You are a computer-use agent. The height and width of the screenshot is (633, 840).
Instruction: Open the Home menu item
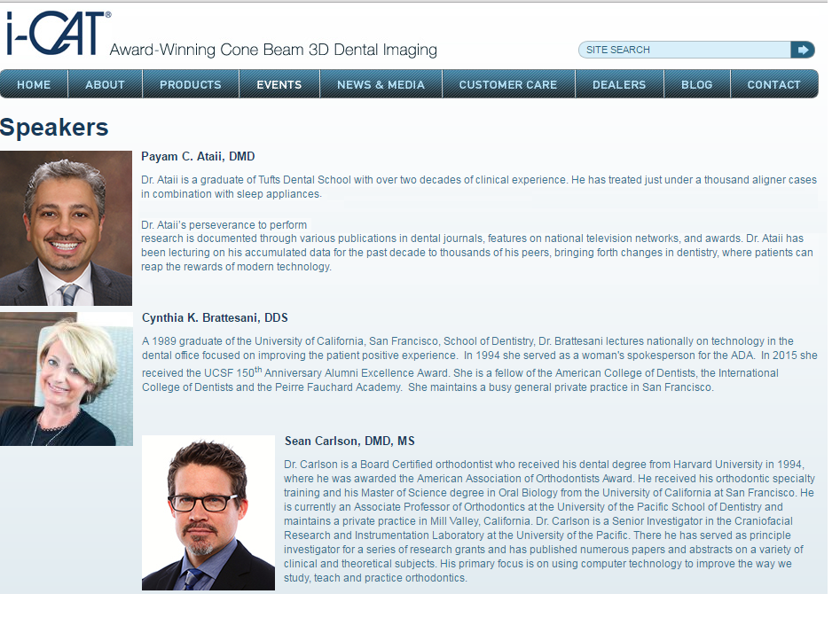tap(34, 85)
